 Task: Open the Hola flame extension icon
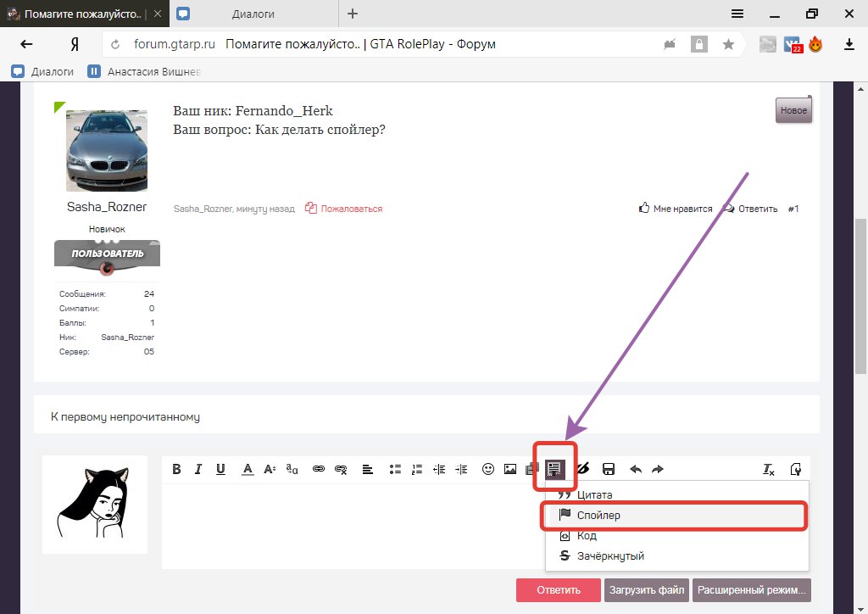point(815,44)
